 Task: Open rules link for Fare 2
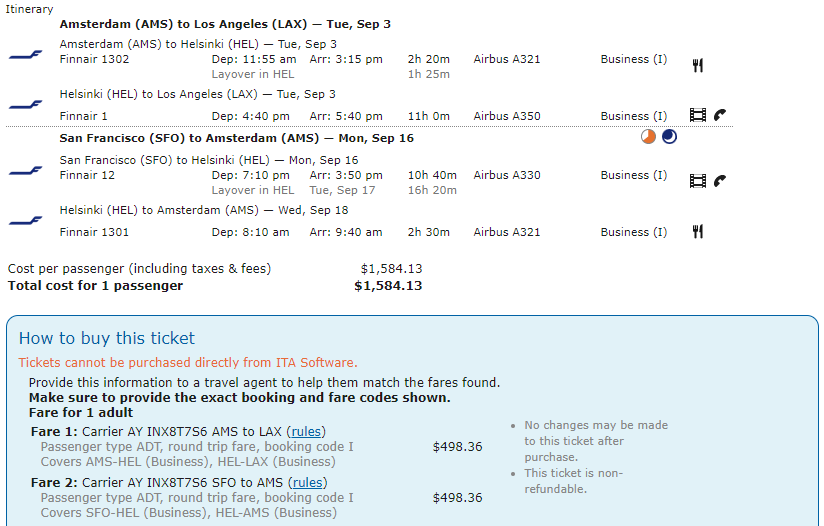coord(307,482)
